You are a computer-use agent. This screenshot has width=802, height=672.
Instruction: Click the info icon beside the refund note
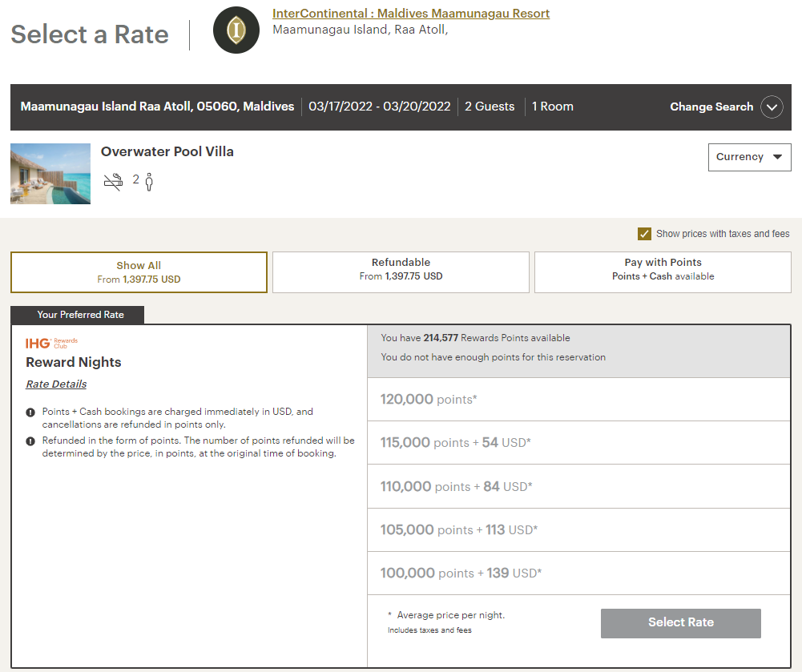point(29,441)
